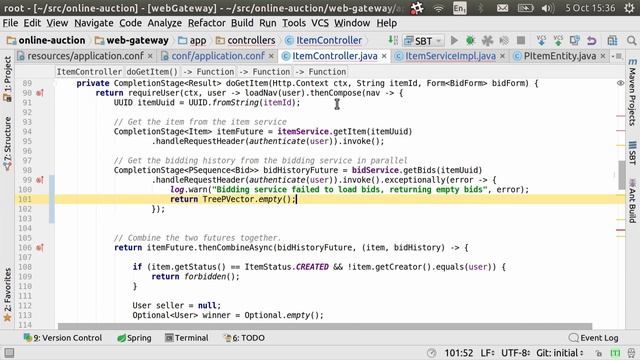640x360 pixels.
Task: Open the Refactor menu
Action: point(207,23)
